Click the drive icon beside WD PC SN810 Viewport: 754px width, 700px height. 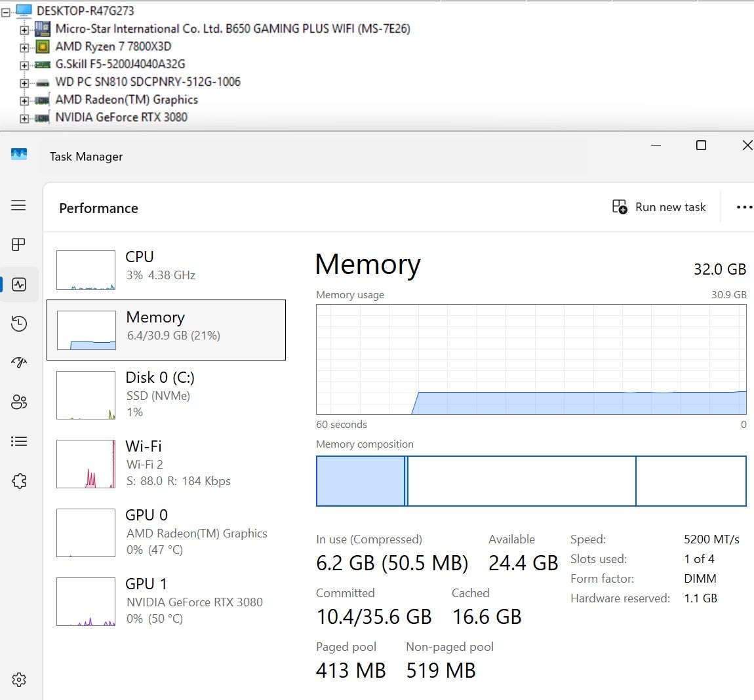pos(43,83)
